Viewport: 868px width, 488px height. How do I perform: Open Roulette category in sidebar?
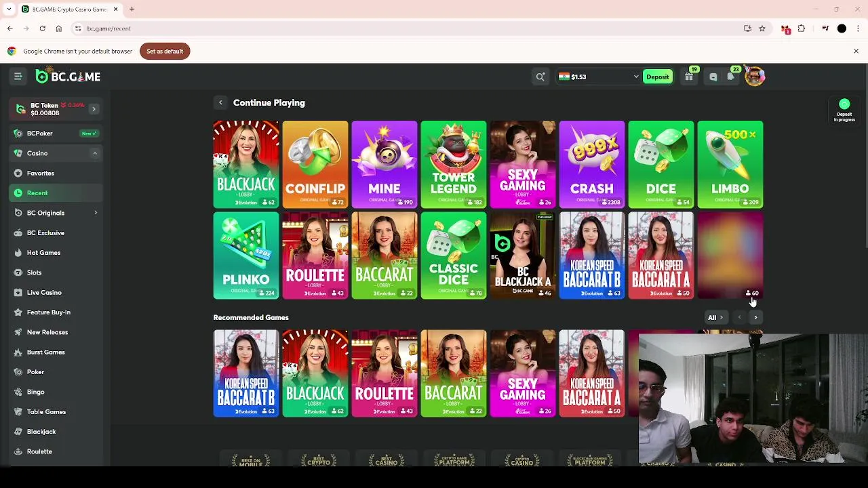[x=56, y=451]
